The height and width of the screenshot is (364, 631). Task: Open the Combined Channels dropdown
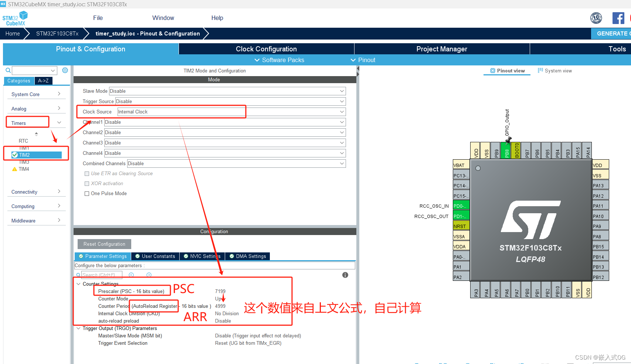point(236,163)
